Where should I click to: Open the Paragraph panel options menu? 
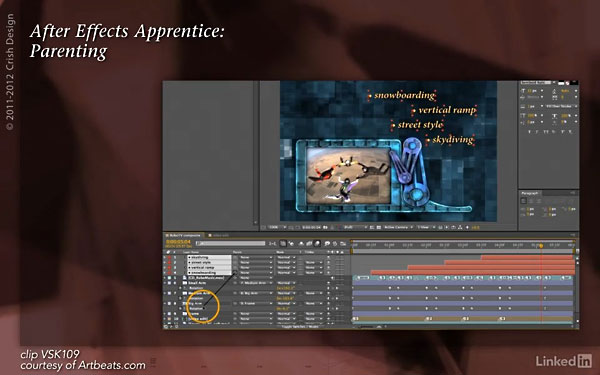coord(573,193)
